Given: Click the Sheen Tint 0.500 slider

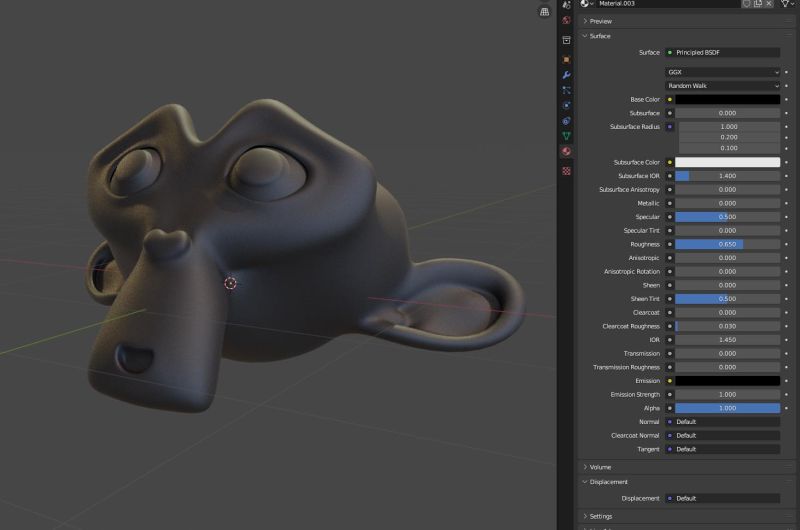Looking at the screenshot, I should [728, 299].
